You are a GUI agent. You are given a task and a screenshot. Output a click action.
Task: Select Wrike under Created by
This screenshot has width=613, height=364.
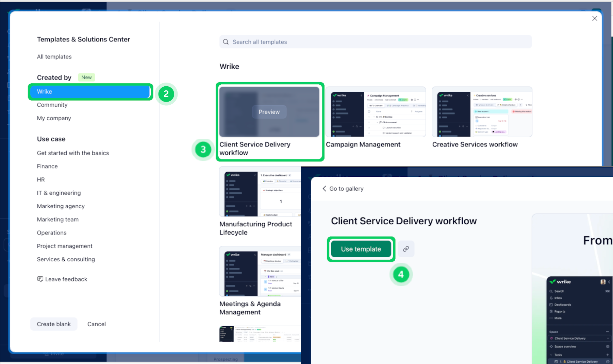pyautogui.click(x=90, y=91)
